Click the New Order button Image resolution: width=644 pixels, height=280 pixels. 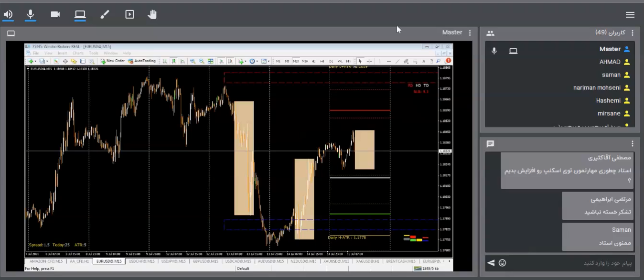(113, 61)
